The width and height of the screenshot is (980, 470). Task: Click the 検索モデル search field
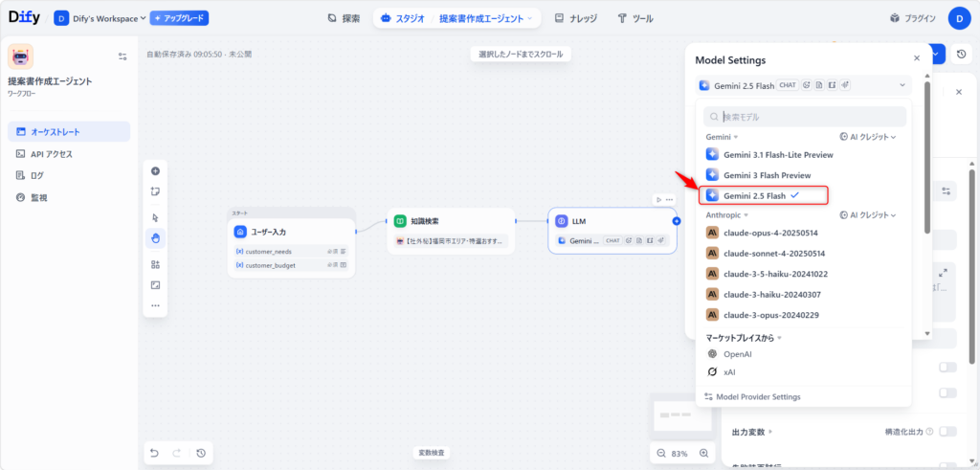[x=804, y=117]
